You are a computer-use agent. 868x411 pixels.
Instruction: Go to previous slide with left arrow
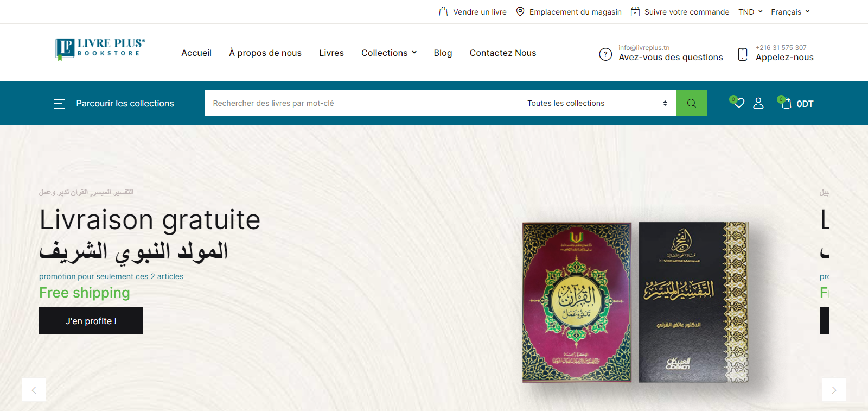point(34,390)
